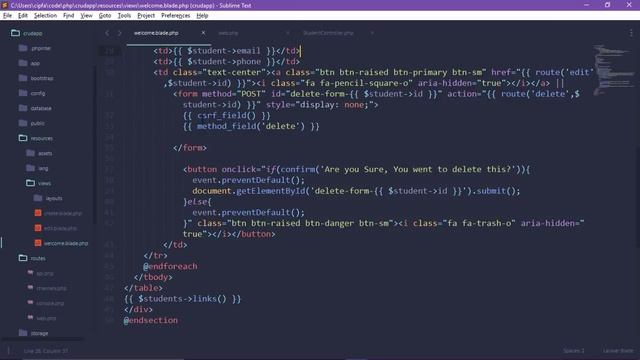Click the routes folder icon
The image size is (640, 360).
[23, 258]
